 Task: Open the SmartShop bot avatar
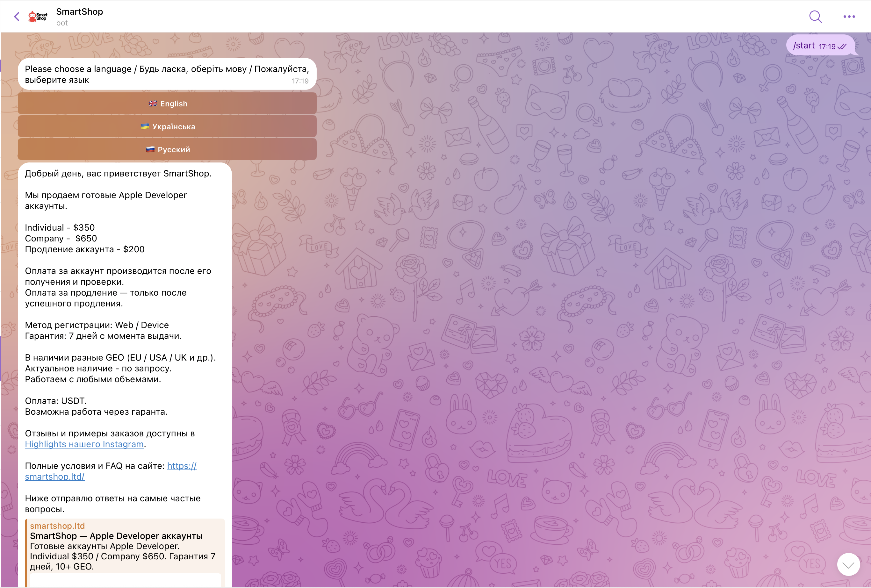[38, 17]
